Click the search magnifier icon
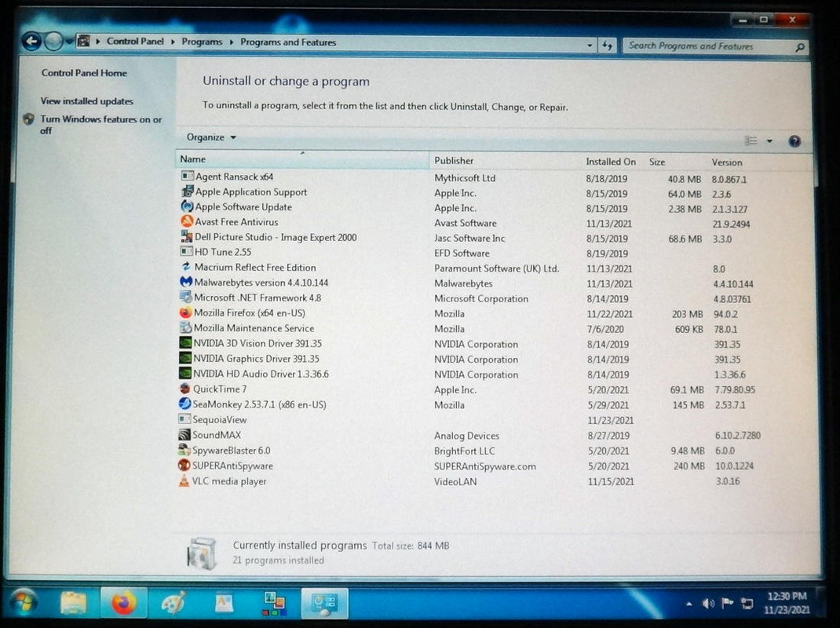Image resolution: width=840 pixels, height=628 pixels. (x=800, y=47)
